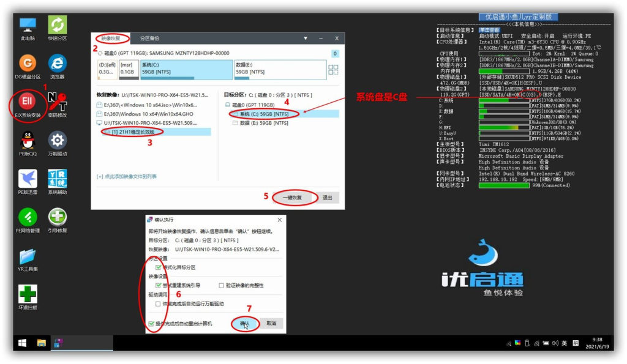Click the partition grid view icon
627x364 pixels.
pyautogui.click(x=333, y=70)
